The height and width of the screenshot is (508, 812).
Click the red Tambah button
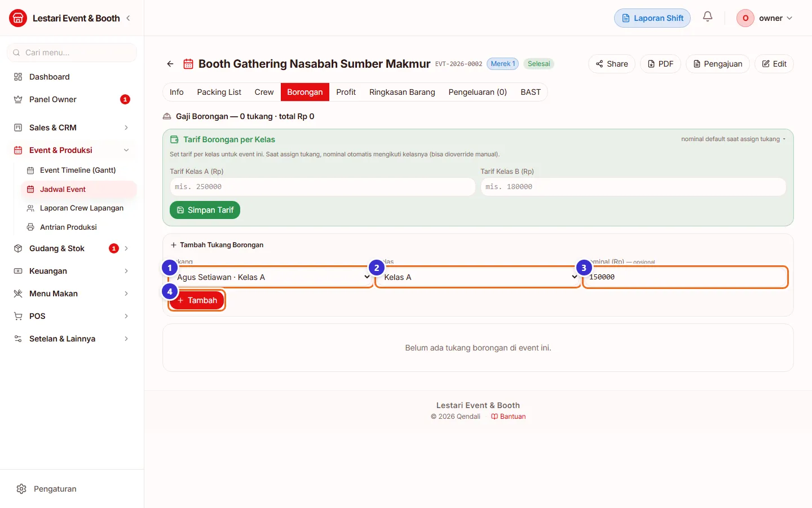click(x=197, y=300)
